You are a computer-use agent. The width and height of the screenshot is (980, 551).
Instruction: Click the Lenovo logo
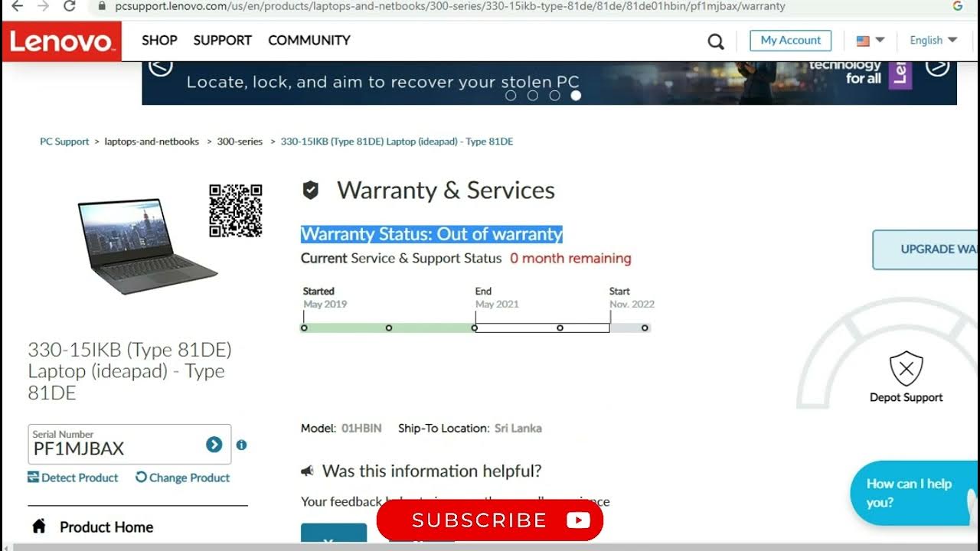pos(61,41)
